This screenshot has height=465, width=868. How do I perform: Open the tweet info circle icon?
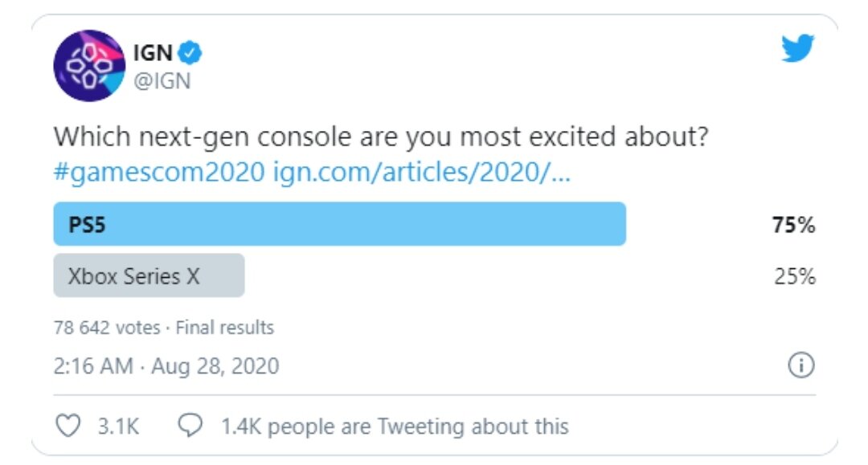(x=801, y=365)
